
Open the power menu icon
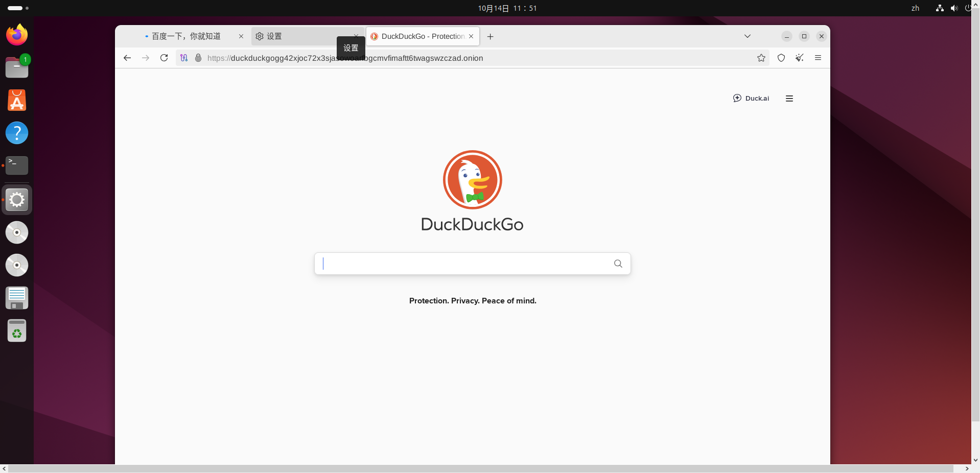coord(968,8)
